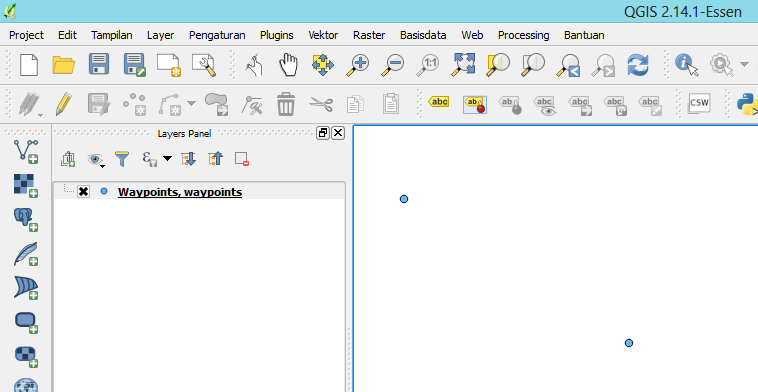Click Save Layer Edits icon
This screenshot has height=392, width=758.
(99, 103)
